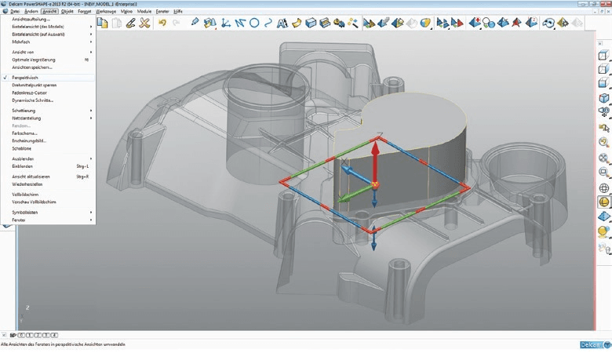
Task: Select the wireframe globe view icon
Action: (x=604, y=188)
